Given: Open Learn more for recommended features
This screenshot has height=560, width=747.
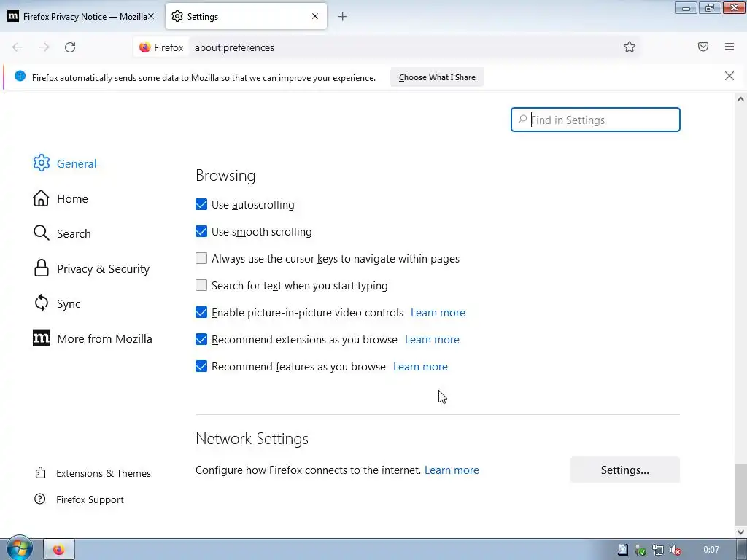Looking at the screenshot, I should [420, 367].
